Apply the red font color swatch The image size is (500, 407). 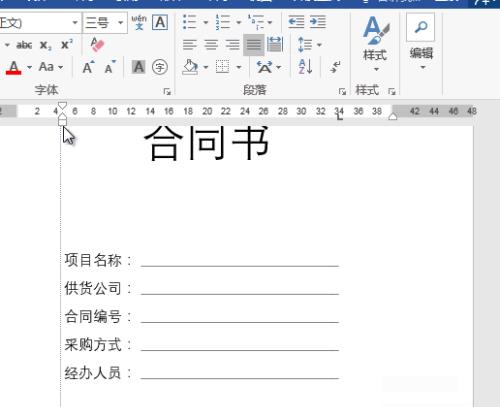(13, 68)
